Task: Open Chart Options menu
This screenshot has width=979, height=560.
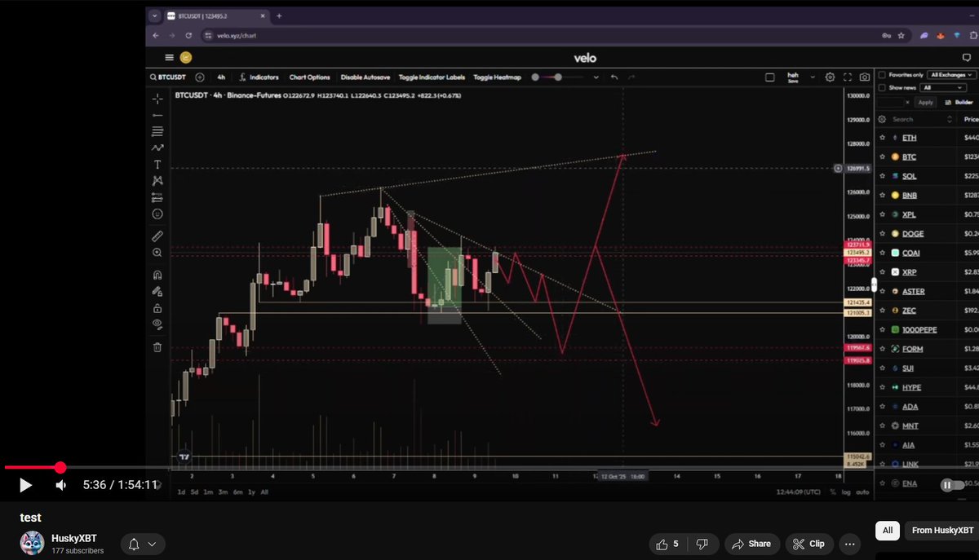Action: (309, 77)
